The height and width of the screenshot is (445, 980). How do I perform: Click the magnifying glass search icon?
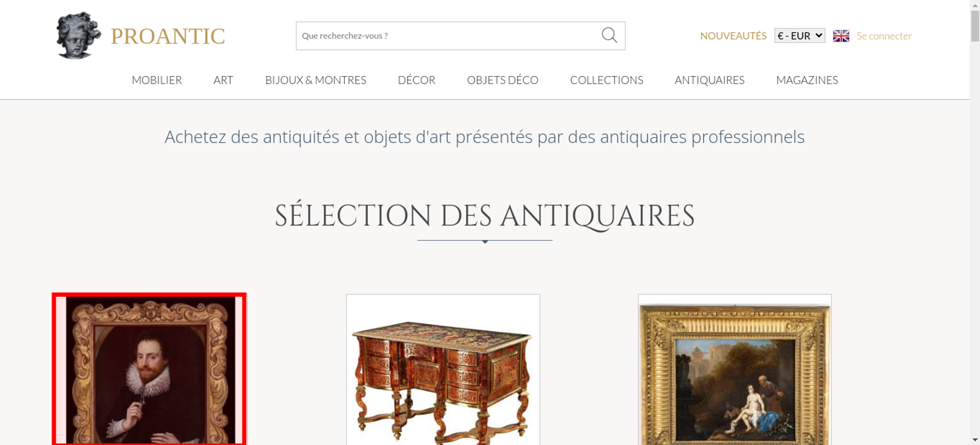(x=609, y=35)
